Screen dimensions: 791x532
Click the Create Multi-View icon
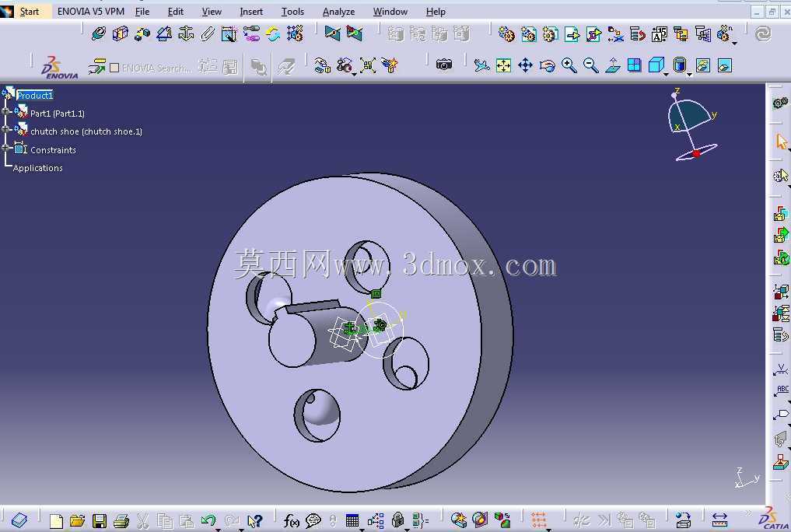coord(634,65)
